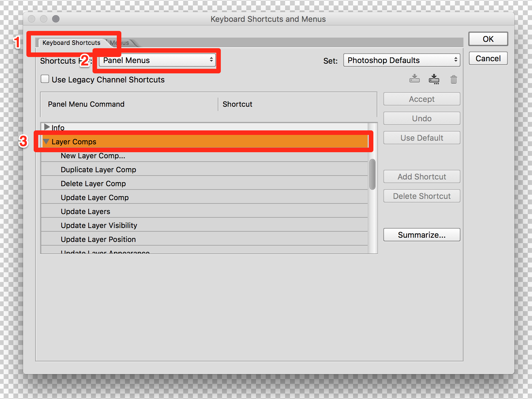Expand the Info panel group
Viewport: 532px width, 399px height.
coord(47,127)
